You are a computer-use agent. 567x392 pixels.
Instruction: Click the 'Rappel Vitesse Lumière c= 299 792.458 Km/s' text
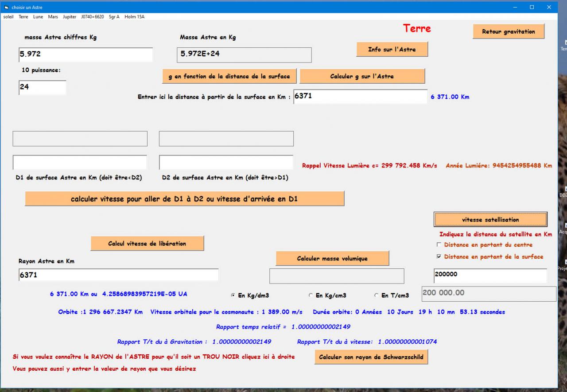[x=369, y=166]
